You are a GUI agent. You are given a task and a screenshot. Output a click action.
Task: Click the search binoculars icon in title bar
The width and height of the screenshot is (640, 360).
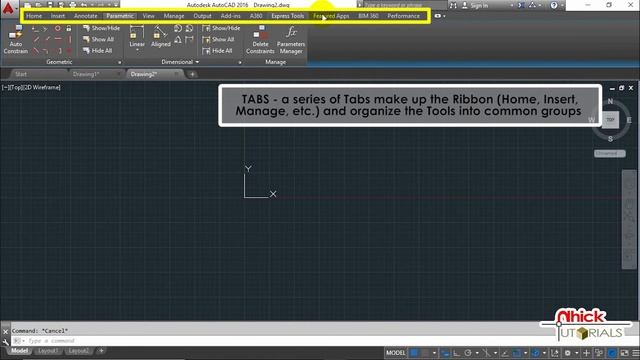click(x=453, y=5)
